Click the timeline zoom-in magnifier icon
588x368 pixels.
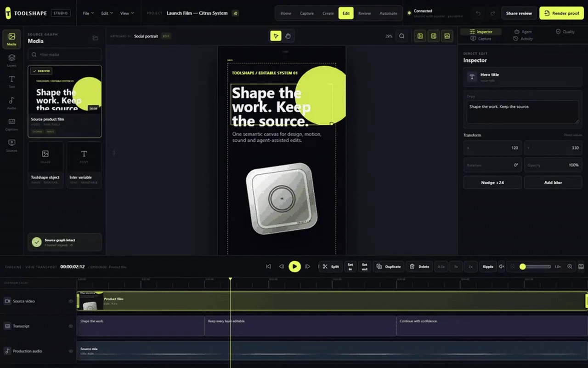coord(570,266)
